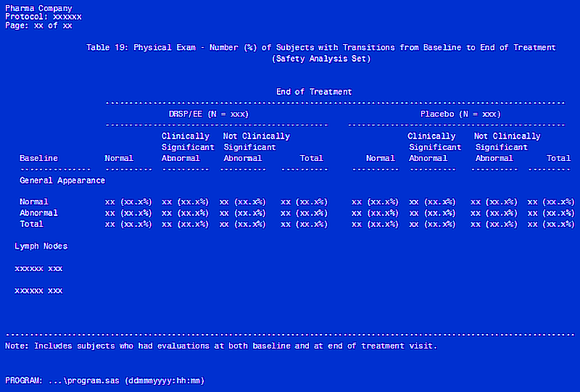Click the (Safety Analysis Set) subtitle

click(x=320, y=59)
